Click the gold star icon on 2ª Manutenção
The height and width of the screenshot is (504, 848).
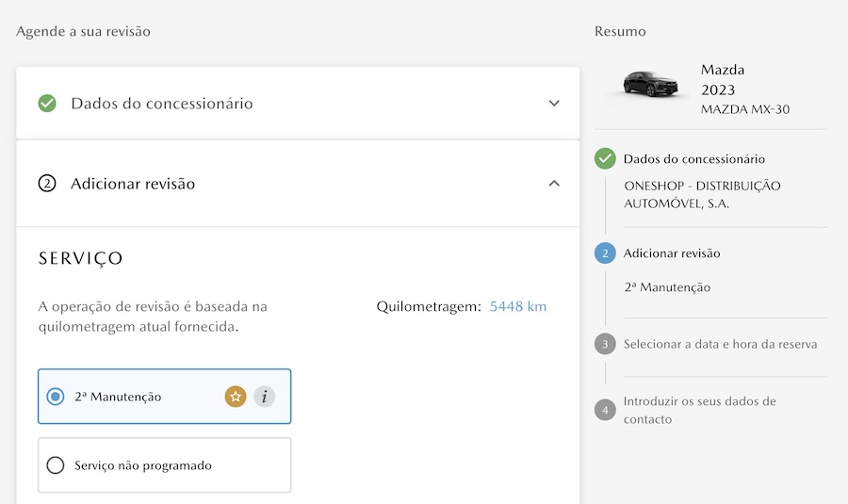pyautogui.click(x=236, y=397)
